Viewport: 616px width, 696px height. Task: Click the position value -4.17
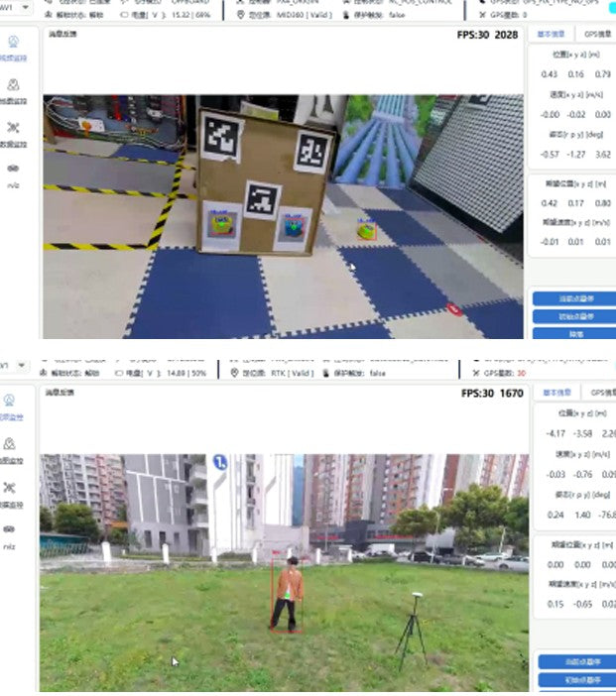click(555, 433)
